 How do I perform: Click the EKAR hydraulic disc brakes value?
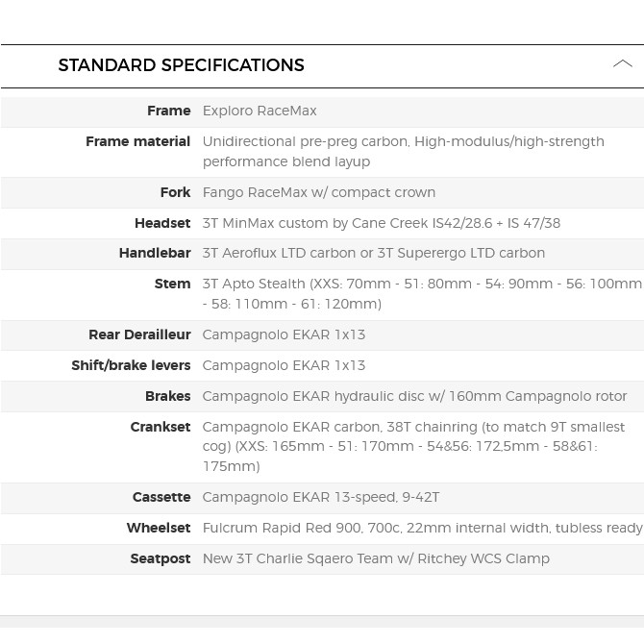coord(414,396)
